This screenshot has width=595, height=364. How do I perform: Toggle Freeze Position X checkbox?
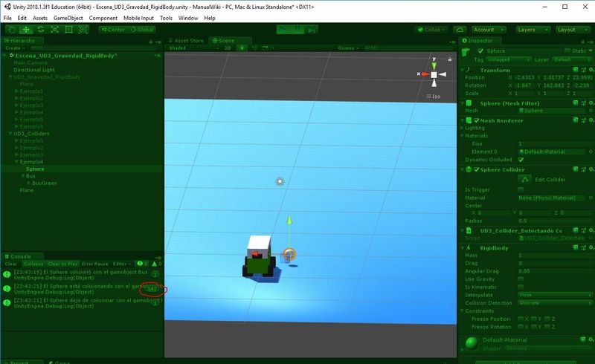coord(521,319)
